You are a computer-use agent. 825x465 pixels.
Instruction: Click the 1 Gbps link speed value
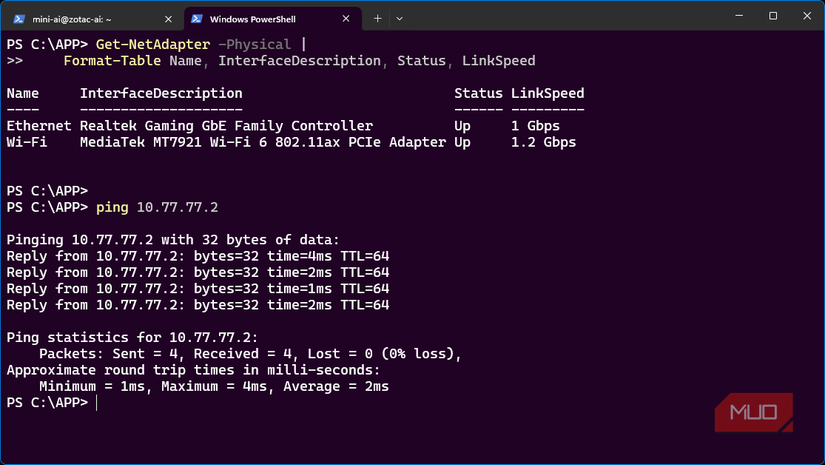[x=536, y=126]
